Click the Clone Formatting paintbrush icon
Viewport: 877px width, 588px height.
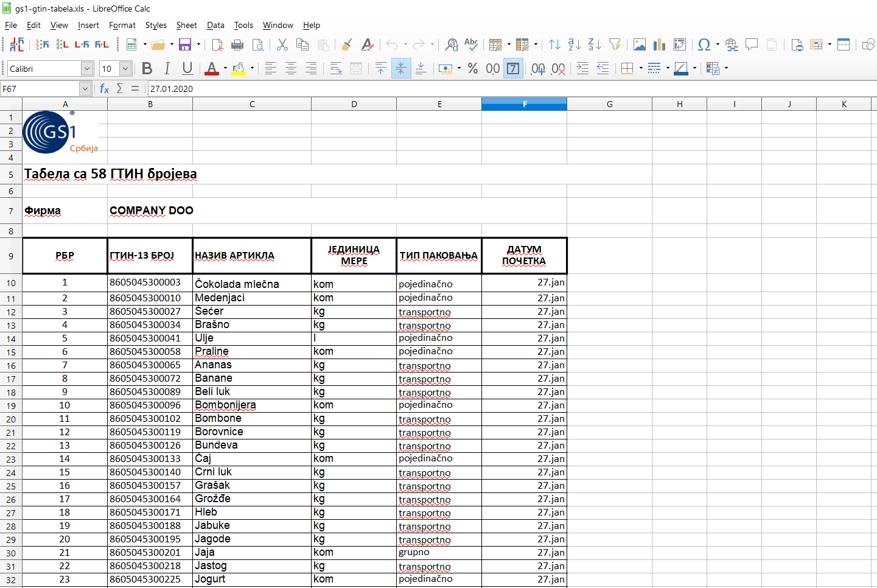click(347, 44)
